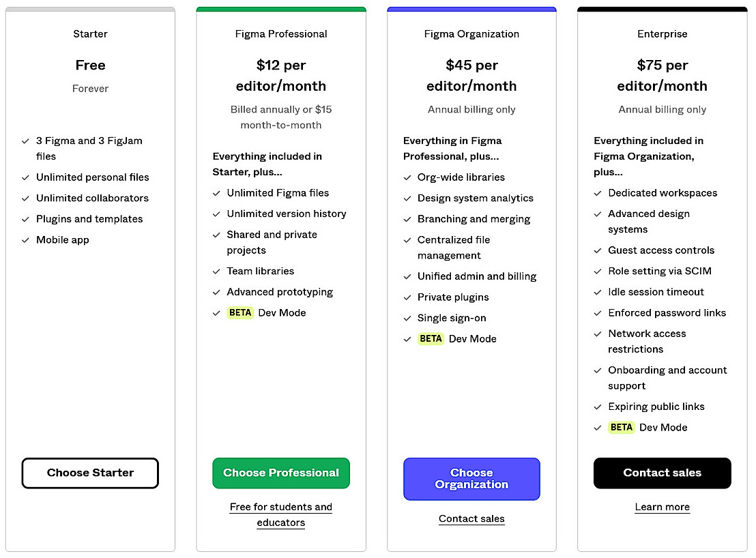The image size is (756, 558).
Task: Select the Branching and merging feature
Action: coord(474,219)
